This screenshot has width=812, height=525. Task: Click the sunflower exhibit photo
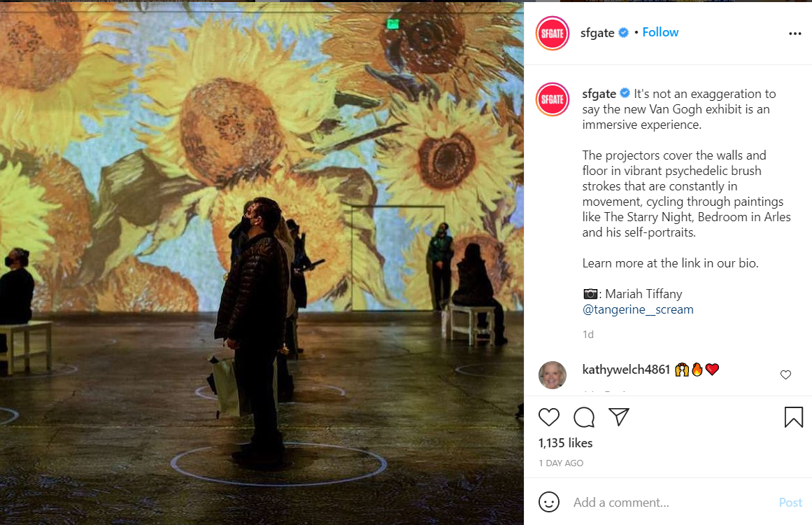point(262,263)
